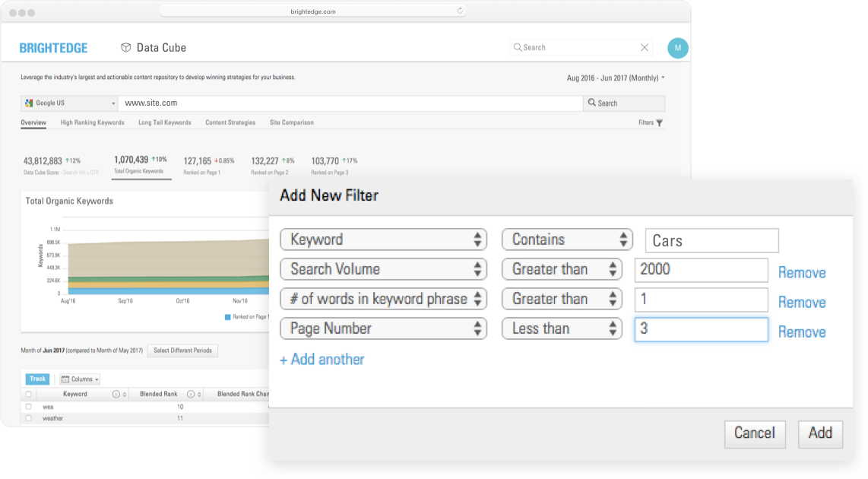Click the browser reload icon

tap(460, 11)
